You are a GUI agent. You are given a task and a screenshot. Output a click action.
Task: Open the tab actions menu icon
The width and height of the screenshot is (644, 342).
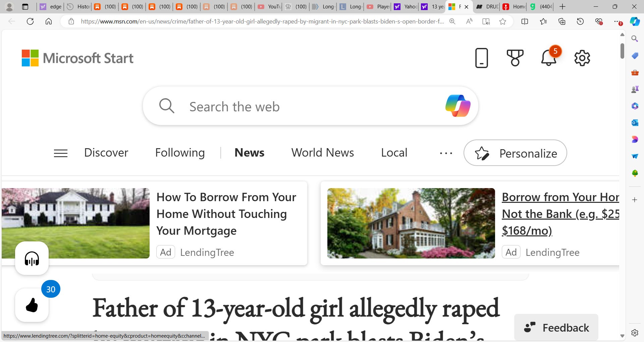25,7
